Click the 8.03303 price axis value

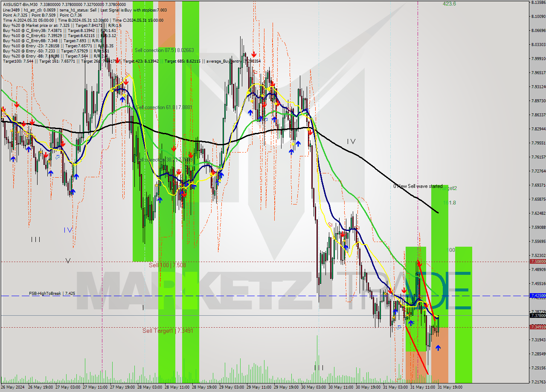pos(539,44)
